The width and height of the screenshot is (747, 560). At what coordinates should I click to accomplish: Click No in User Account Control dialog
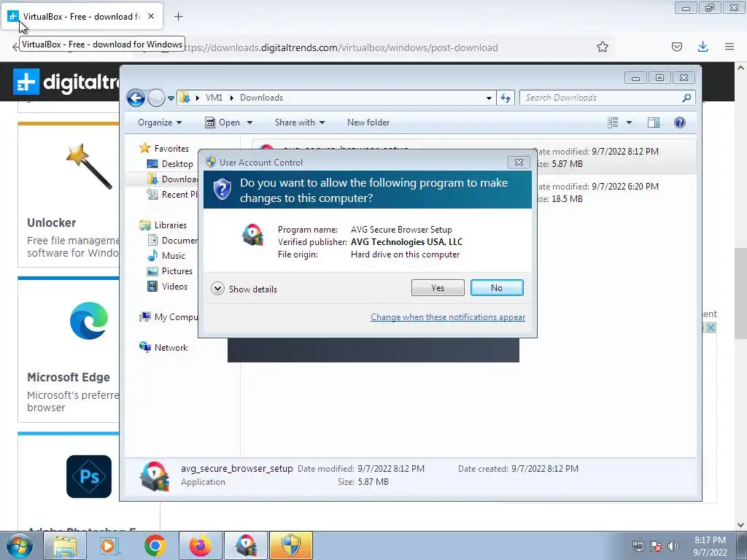pyautogui.click(x=496, y=287)
